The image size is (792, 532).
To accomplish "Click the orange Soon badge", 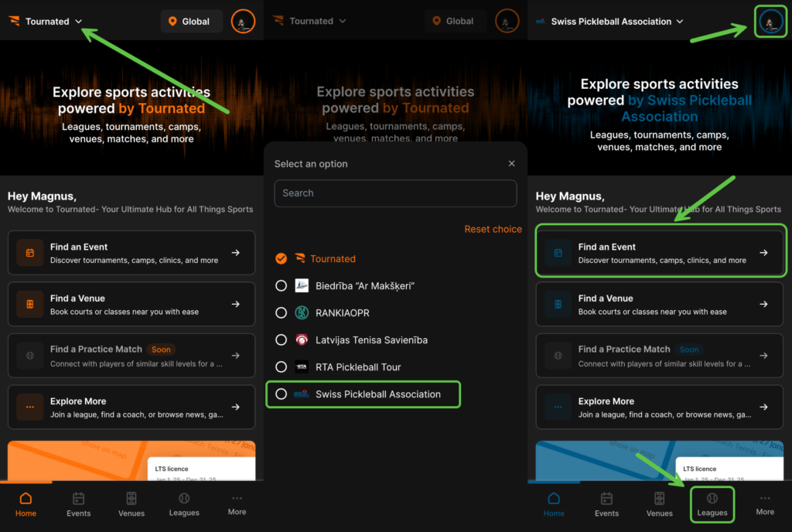I will point(161,350).
